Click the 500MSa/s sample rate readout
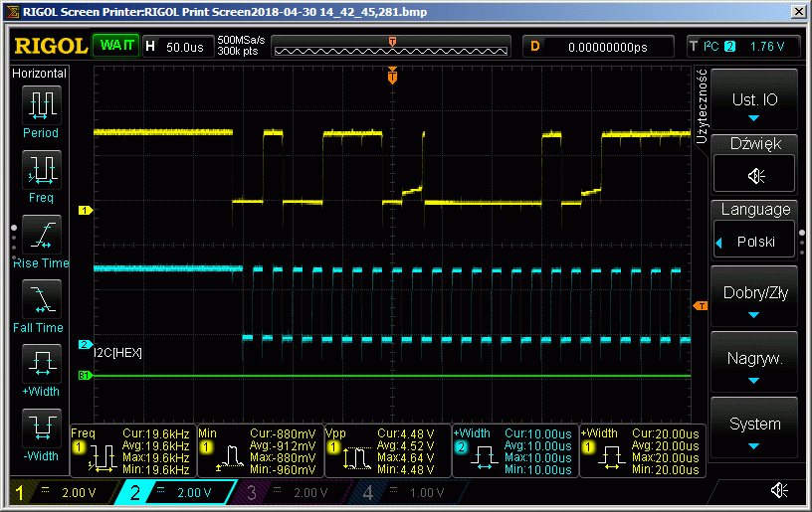Screen dimensions: 812x512 coord(241,41)
